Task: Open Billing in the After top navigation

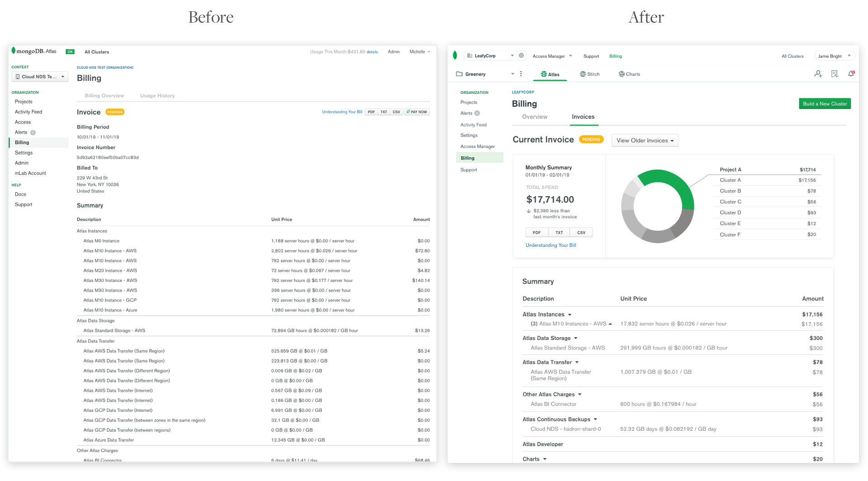Action: [x=615, y=56]
